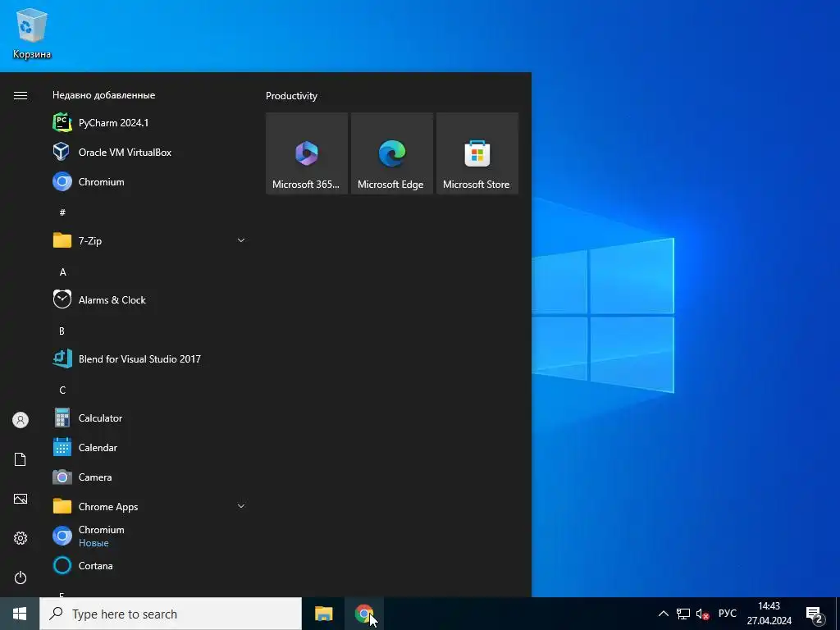The image size is (840, 630).
Task: Click the Windows Start button
Action: pos(20,614)
